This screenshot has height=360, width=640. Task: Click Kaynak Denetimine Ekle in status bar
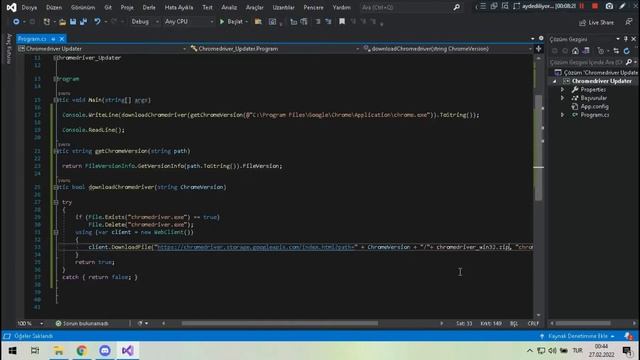tap(578, 336)
